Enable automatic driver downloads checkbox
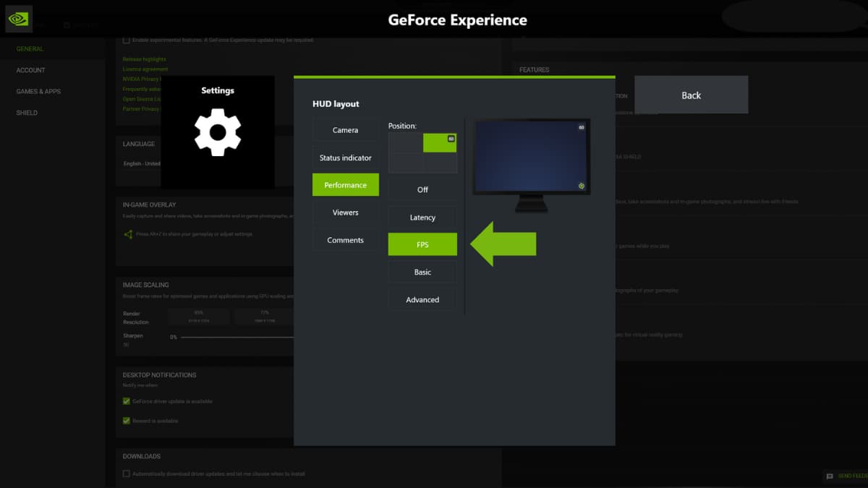 point(126,474)
